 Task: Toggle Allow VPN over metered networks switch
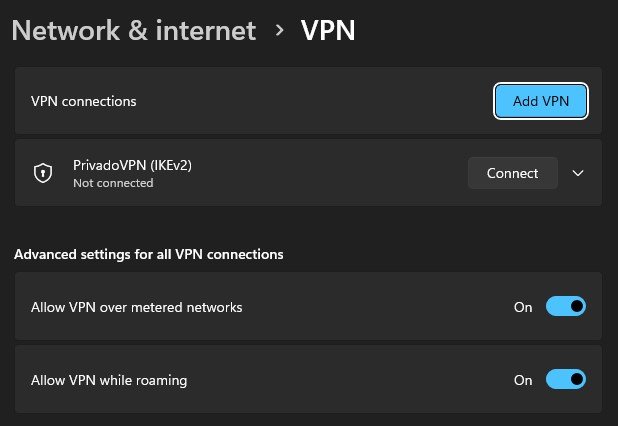pos(566,306)
